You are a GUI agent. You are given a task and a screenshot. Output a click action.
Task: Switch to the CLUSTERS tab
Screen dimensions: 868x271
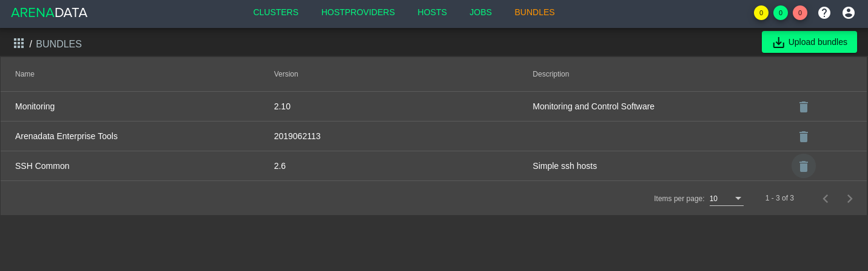pyautogui.click(x=276, y=12)
